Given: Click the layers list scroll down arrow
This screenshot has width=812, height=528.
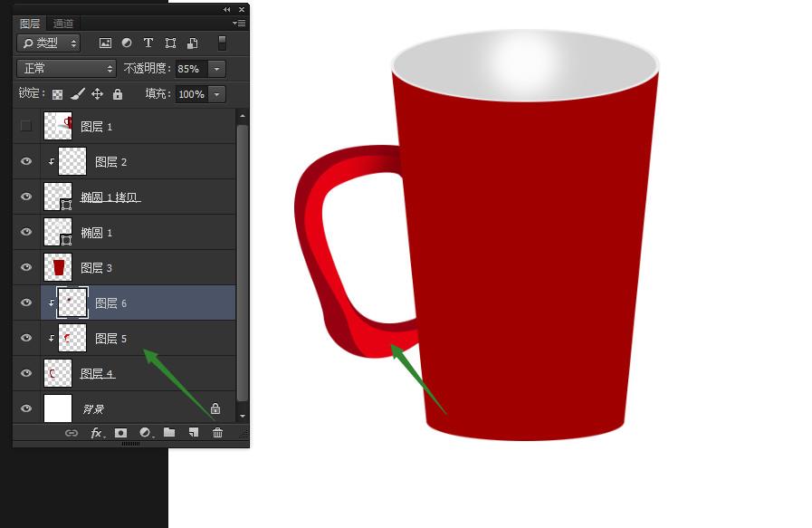Looking at the screenshot, I should point(243,416).
